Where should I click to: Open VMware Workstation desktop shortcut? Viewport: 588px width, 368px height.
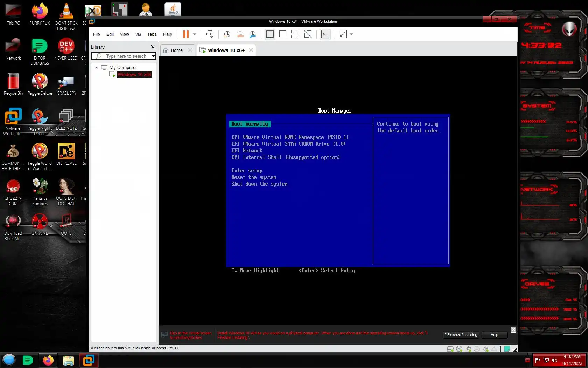point(13,122)
